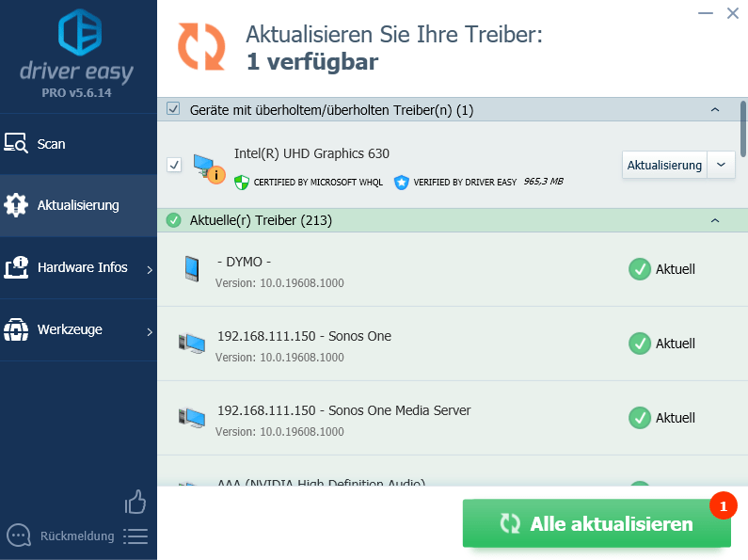Click the driver list vertical scrollbar
Viewport: 748px width, 560px height.
[x=743, y=129]
